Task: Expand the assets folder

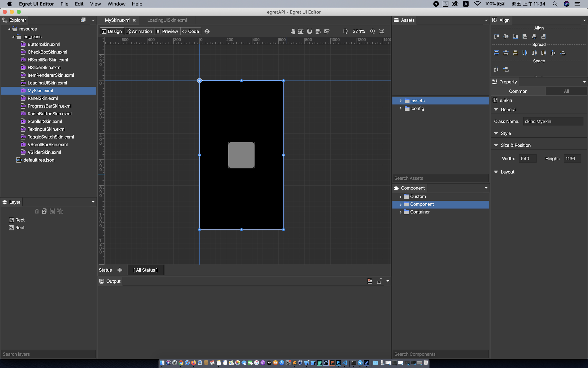Action: click(401, 101)
